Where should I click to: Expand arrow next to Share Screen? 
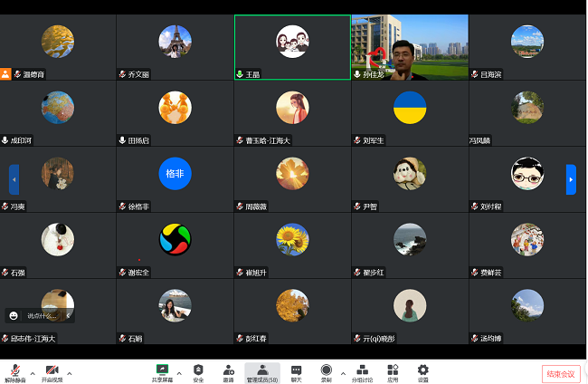coord(179,371)
